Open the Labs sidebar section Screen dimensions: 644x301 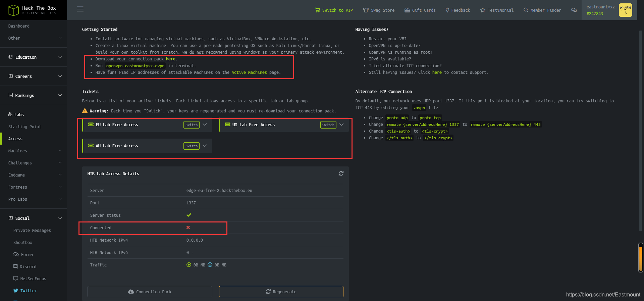pyautogui.click(x=16, y=115)
